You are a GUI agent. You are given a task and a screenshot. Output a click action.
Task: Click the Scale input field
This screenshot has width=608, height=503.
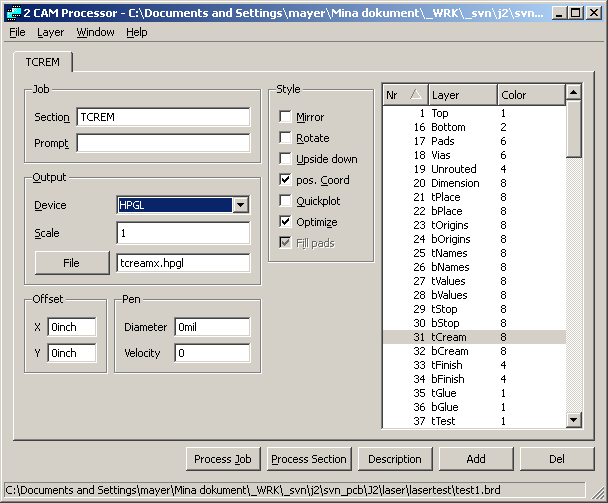point(183,233)
